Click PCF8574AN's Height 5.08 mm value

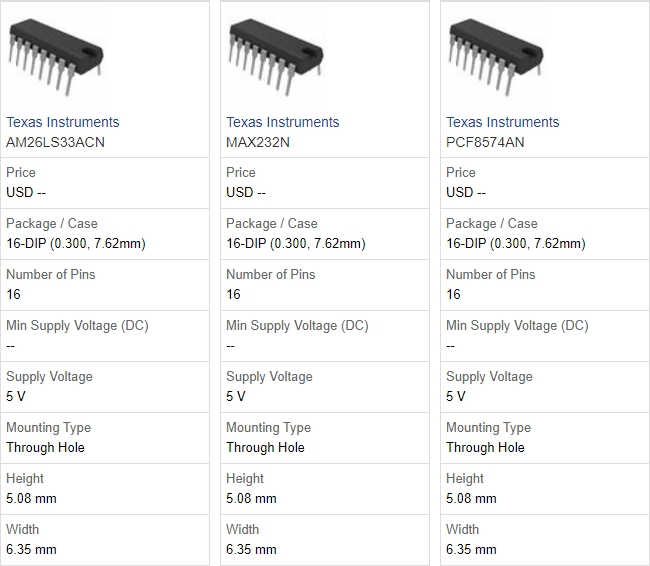(x=471, y=498)
